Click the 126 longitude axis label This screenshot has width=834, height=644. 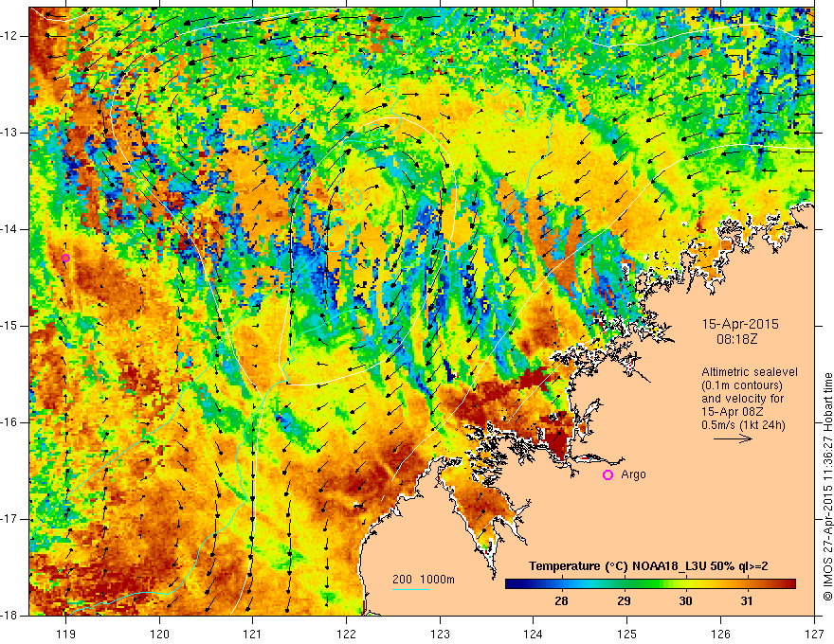click(x=720, y=634)
